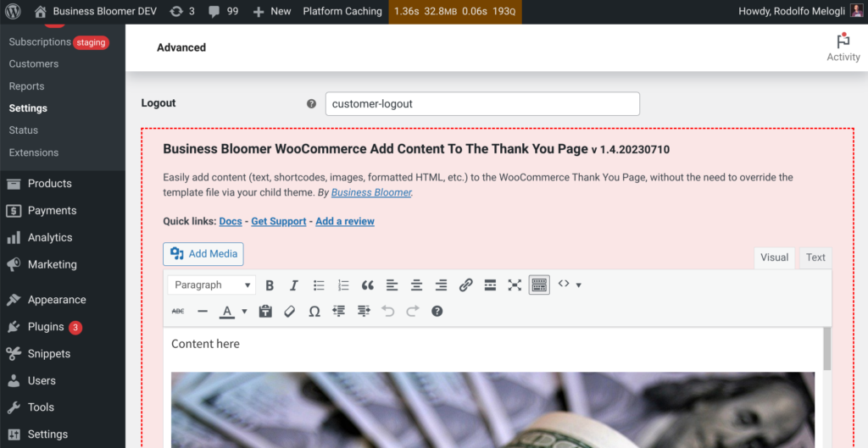The image size is (868, 448).
Task: Toggle the toolbar kitchen sink button
Action: tap(539, 285)
